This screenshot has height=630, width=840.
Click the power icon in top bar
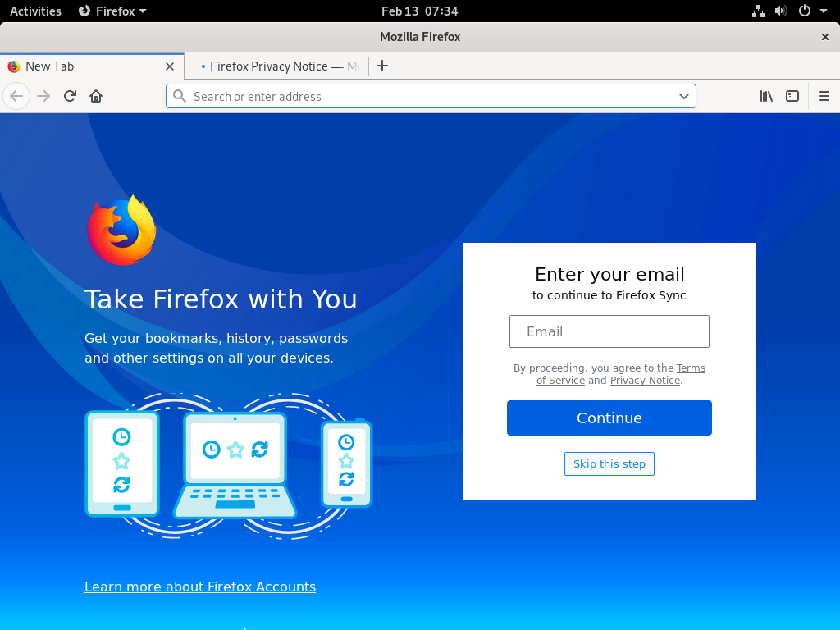coord(805,11)
